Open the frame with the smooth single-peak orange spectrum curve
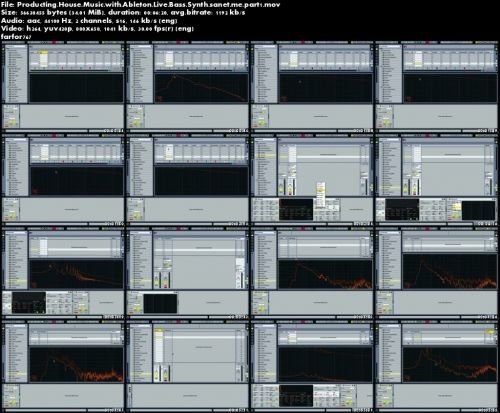 point(187,86)
